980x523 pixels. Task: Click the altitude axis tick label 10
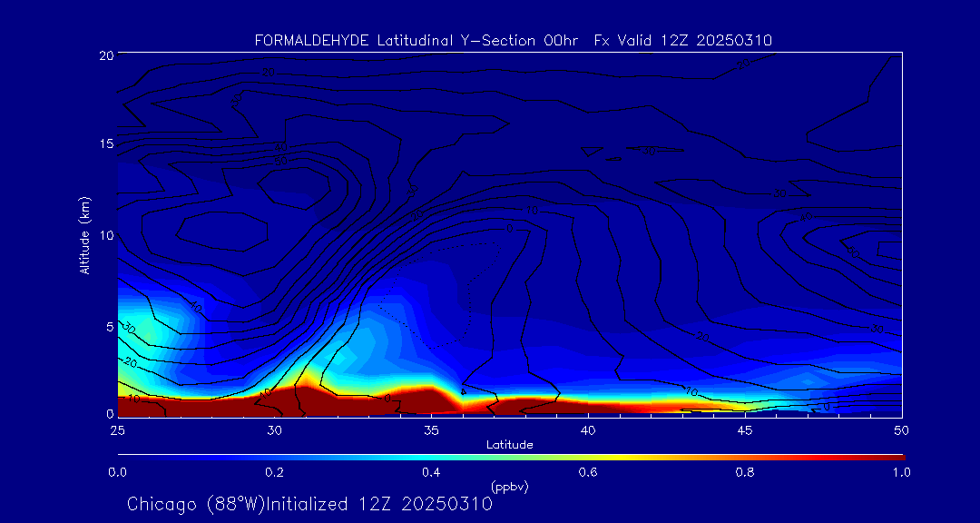click(x=106, y=234)
